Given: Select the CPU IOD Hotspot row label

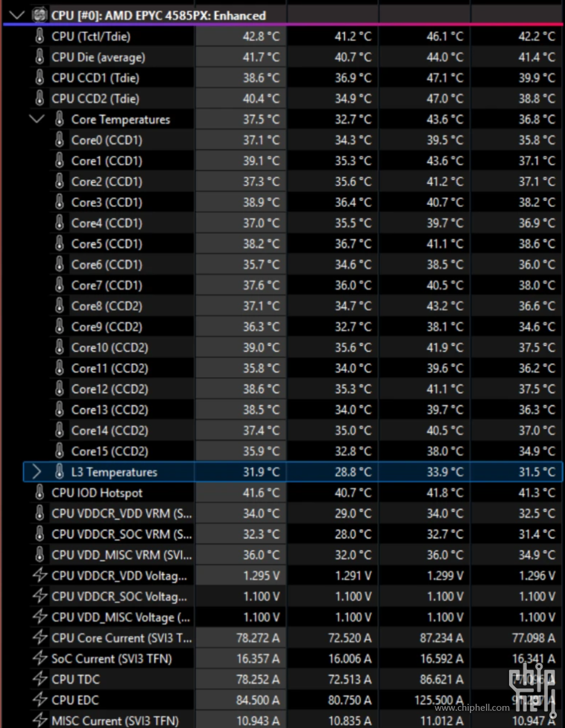Looking at the screenshot, I should click(x=97, y=493).
